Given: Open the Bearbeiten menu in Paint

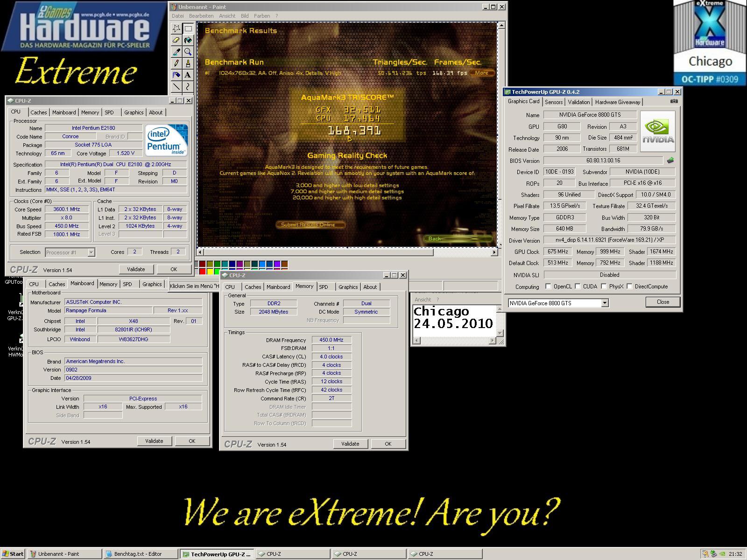Looking at the screenshot, I should pyautogui.click(x=201, y=16).
